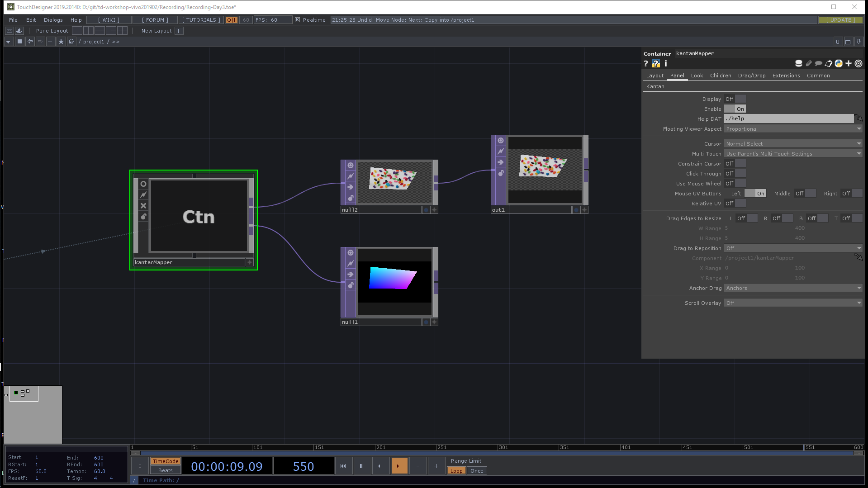Open the Anchor Drag dropdown
This screenshot has height=488, width=868.
(x=793, y=288)
